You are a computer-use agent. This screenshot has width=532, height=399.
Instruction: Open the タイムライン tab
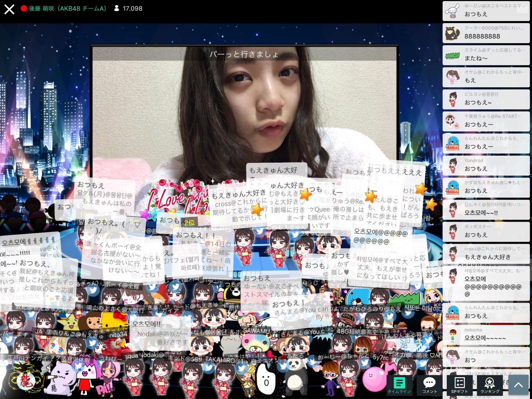point(399,385)
